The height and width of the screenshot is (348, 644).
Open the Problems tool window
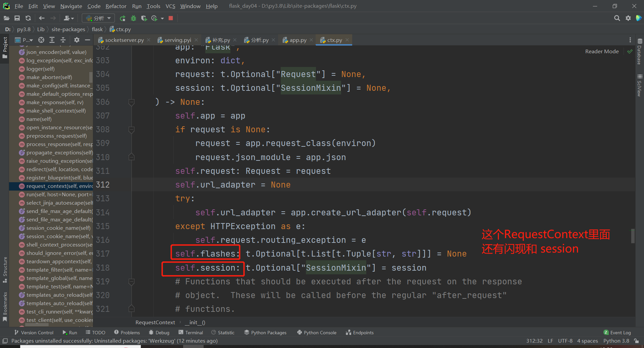127,333
